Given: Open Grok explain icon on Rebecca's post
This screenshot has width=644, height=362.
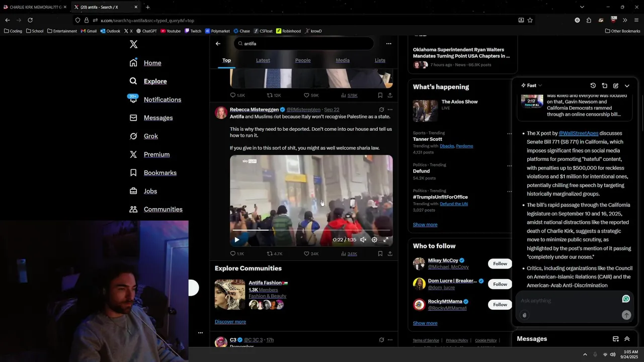Looking at the screenshot, I should 381,110.
